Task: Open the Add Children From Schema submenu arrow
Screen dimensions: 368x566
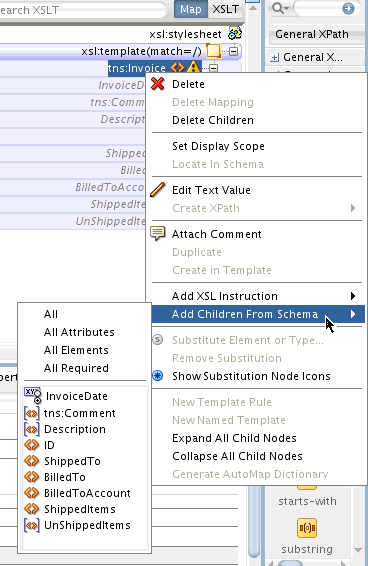Action: pyautogui.click(x=353, y=314)
